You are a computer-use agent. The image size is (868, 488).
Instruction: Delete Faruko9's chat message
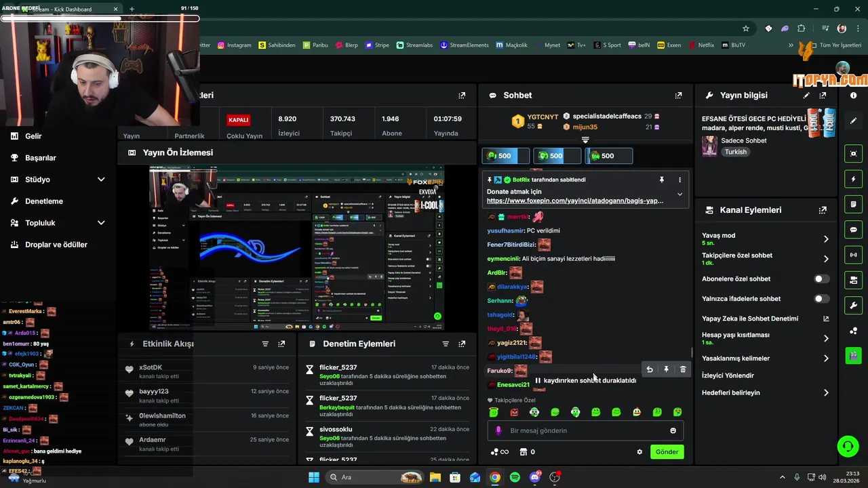(x=683, y=369)
